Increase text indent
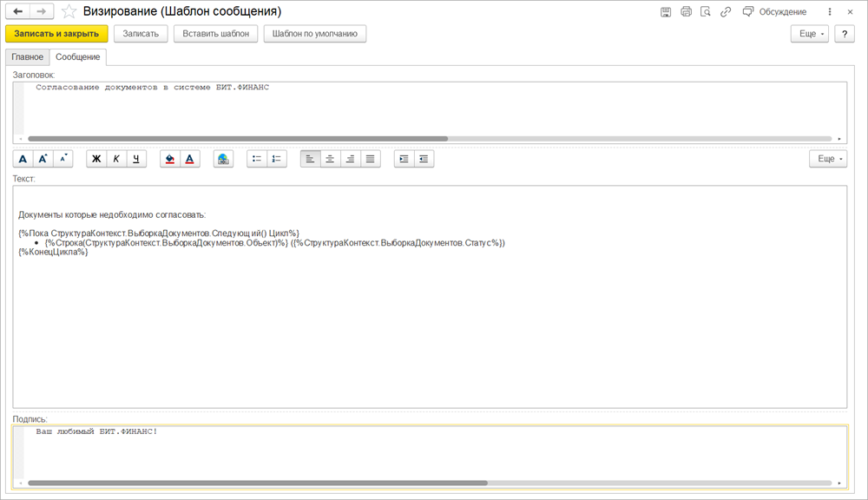868x500 pixels. click(404, 159)
